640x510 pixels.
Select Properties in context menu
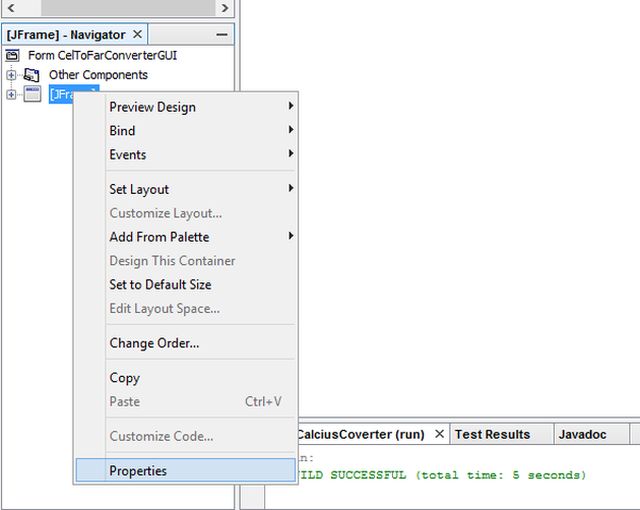click(x=186, y=470)
